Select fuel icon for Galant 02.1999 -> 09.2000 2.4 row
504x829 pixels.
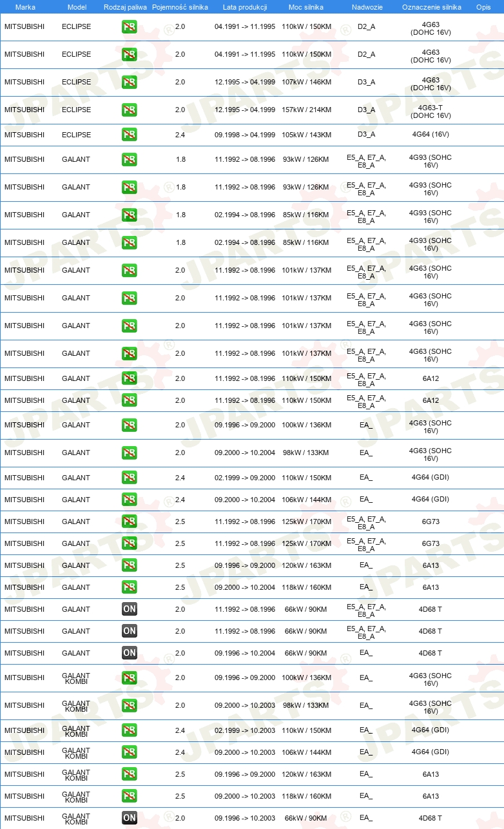tap(130, 478)
